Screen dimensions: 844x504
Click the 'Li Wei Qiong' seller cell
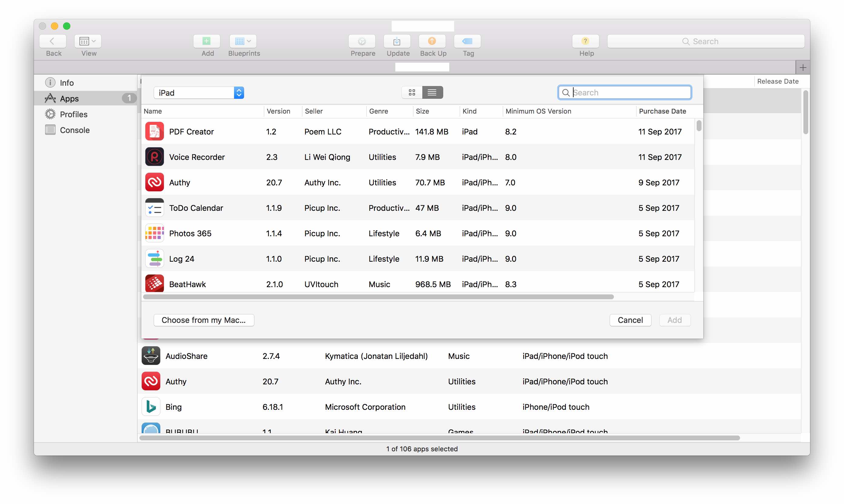tap(327, 157)
